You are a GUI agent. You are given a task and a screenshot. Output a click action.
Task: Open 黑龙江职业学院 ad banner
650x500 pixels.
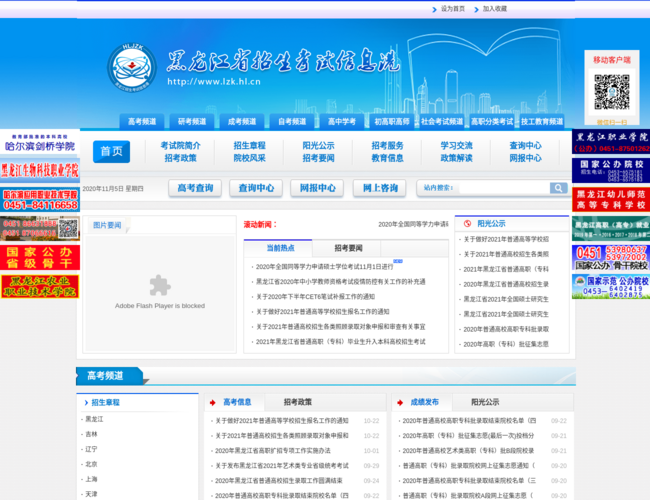point(611,141)
